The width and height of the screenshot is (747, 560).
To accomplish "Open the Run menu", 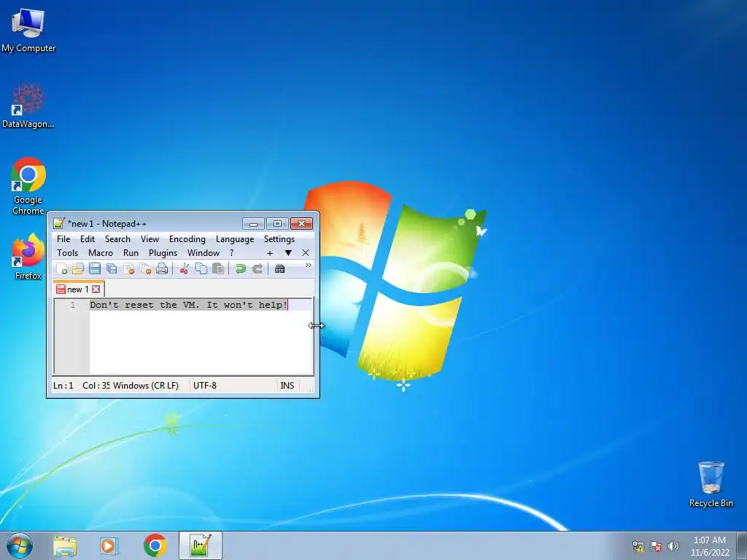I will pos(131,253).
